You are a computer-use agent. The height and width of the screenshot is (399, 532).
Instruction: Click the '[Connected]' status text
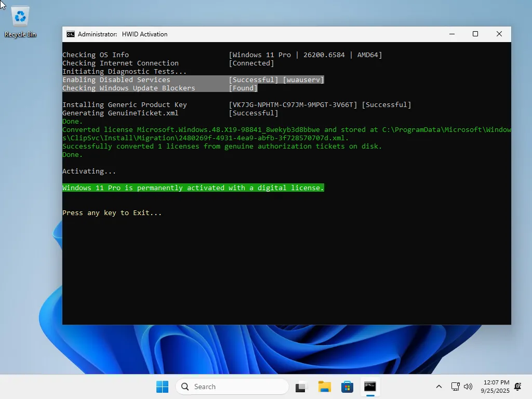tap(251, 63)
